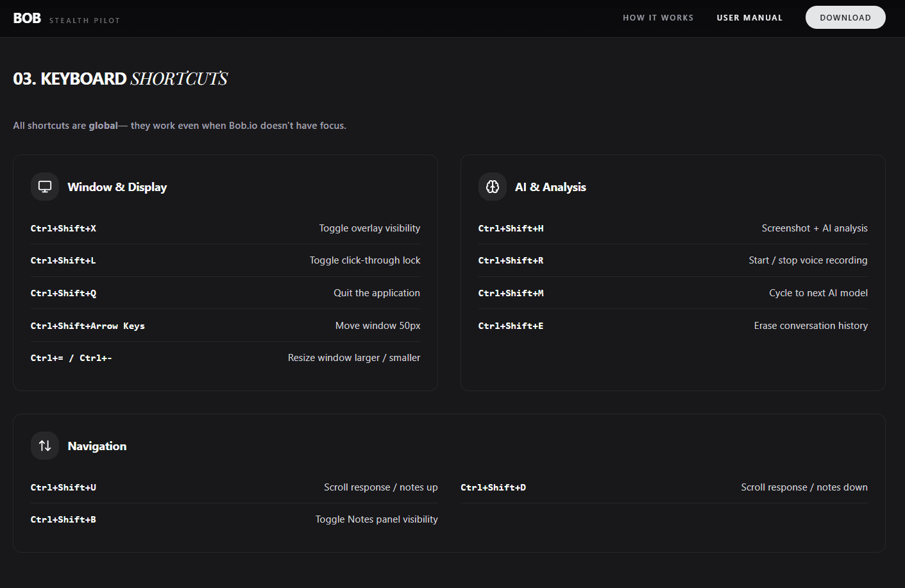Screen dimensions: 905x588
Task: Click "Scroll response / notes down" description
Action: coord(804,487)
